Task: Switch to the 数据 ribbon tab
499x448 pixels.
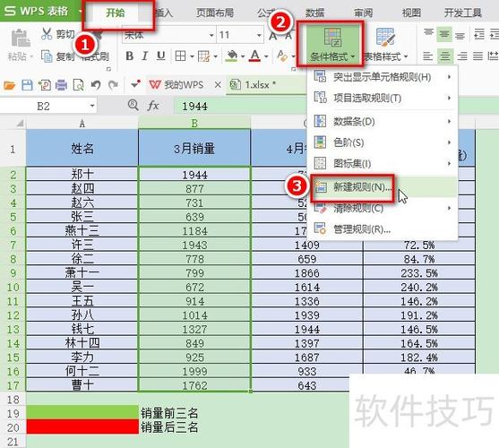Action: tap(315, 13)
